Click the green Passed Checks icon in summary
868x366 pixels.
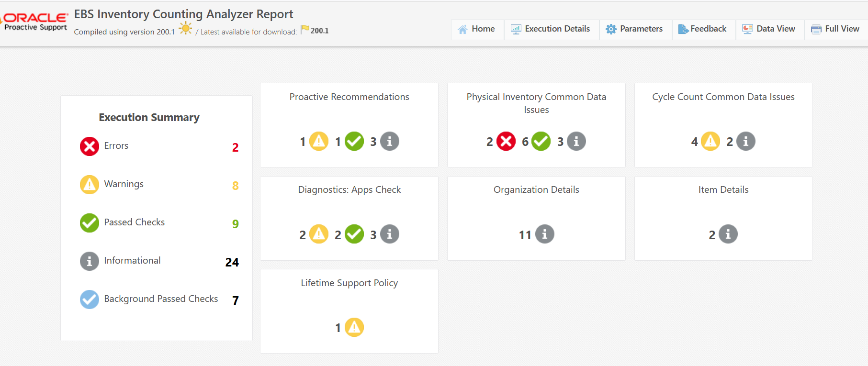coord(90,223)
